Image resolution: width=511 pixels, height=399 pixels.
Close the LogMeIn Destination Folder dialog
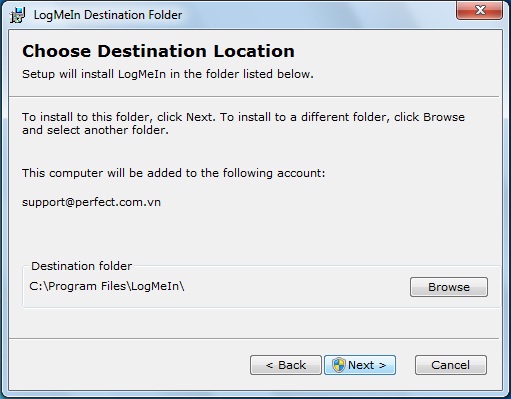pos(479,10)
